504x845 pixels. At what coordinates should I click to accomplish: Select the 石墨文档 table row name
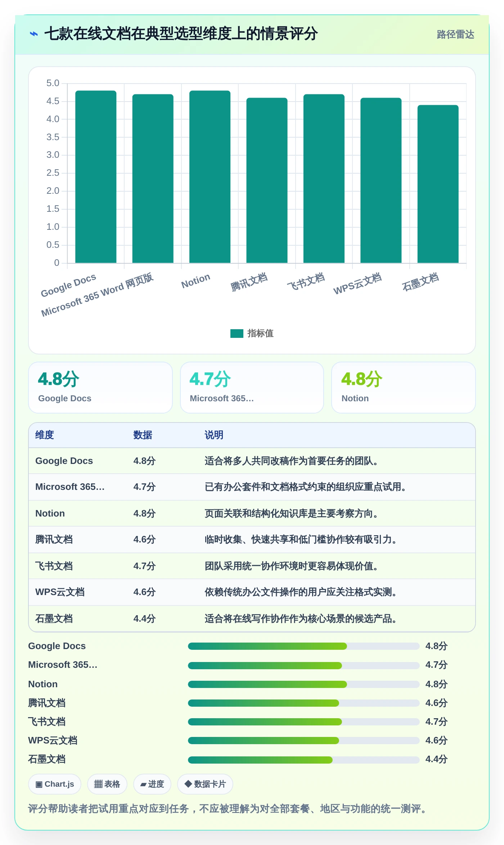[x=54, y=619]
